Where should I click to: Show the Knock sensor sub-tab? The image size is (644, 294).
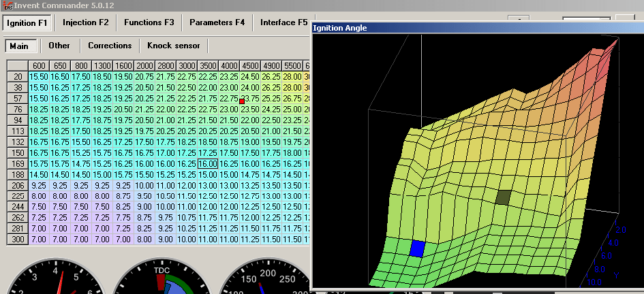(174, 46)
